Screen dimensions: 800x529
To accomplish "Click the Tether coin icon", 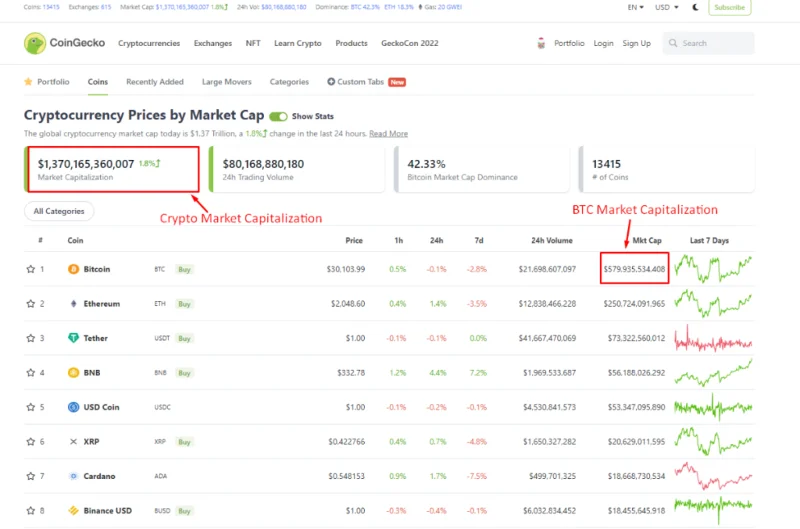I will [x=73, y=338].
